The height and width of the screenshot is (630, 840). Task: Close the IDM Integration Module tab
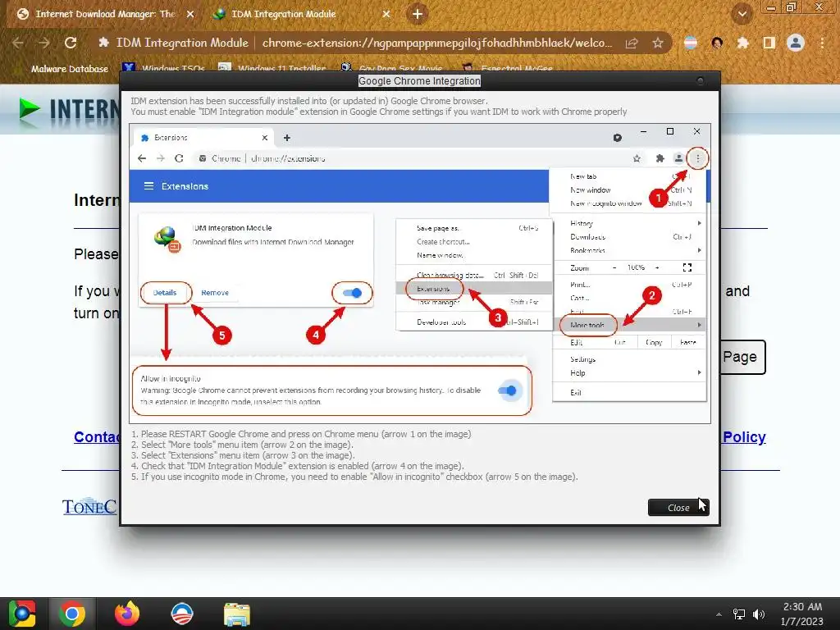pos(386,14)
